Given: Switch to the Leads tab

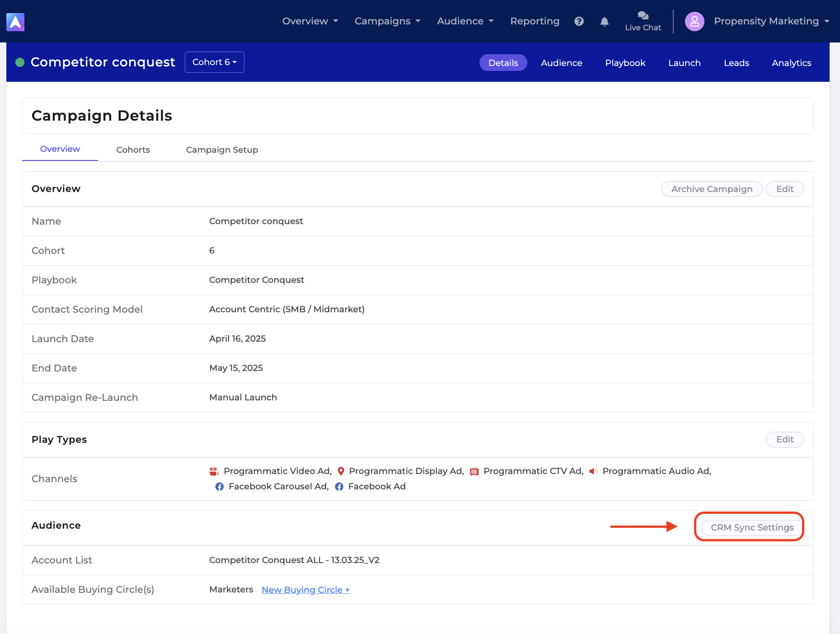Looking at the screenshot, I should 737,63.
